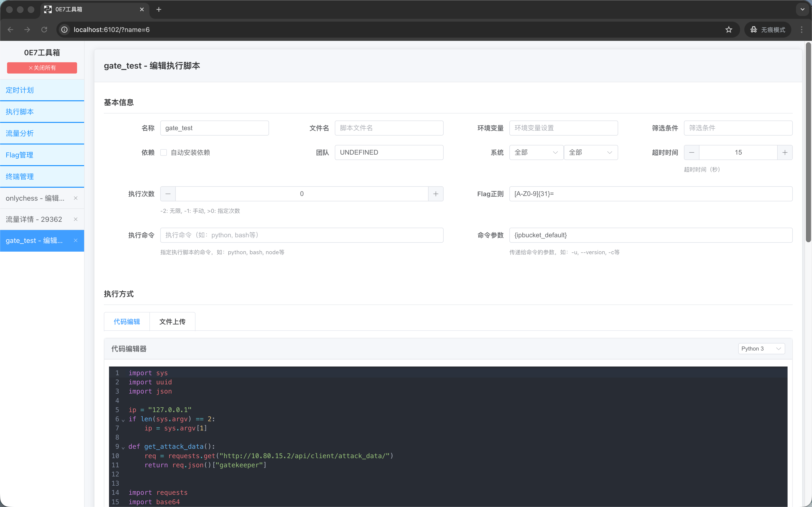Decrease 执行次数 with minus icon
The image size is (812, 507).
pyautogui.click(x=168, y=194)
